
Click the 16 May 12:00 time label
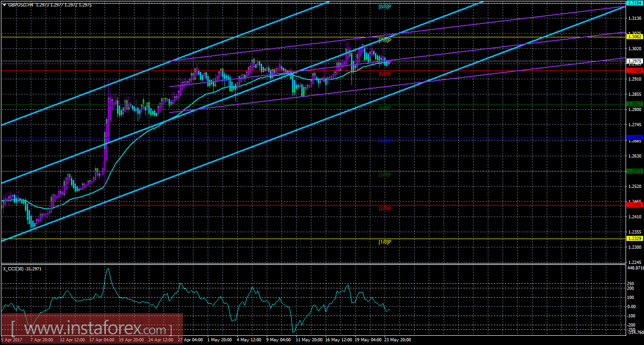click(339, 340)
